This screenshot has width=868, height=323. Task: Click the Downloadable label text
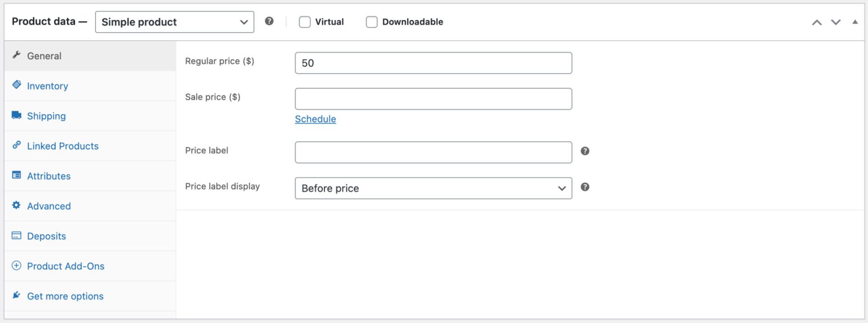click(x=413, y=22)
